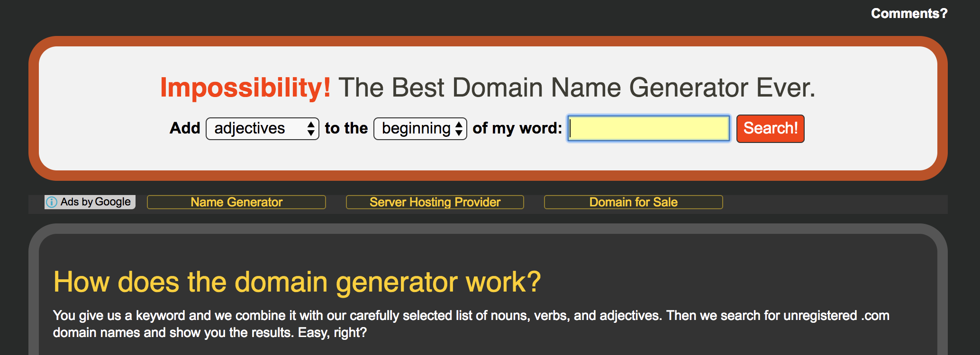Open the Domain for Sale ad link
This screenshot has width=980, height=355.
[634, 202]
